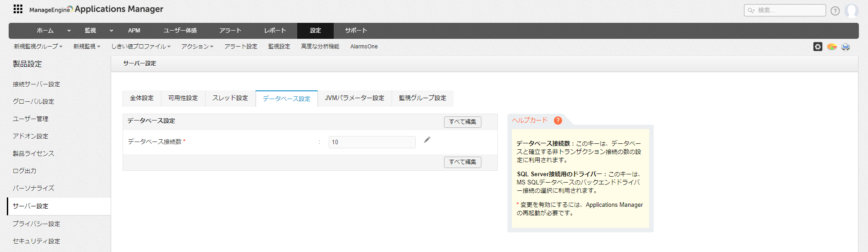Click the printer icon

846,47
